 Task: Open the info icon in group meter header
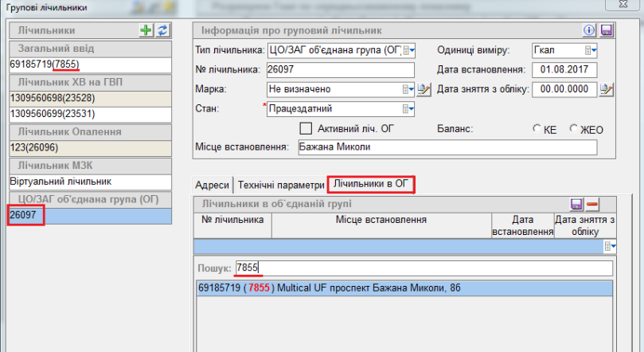(590, 30)
